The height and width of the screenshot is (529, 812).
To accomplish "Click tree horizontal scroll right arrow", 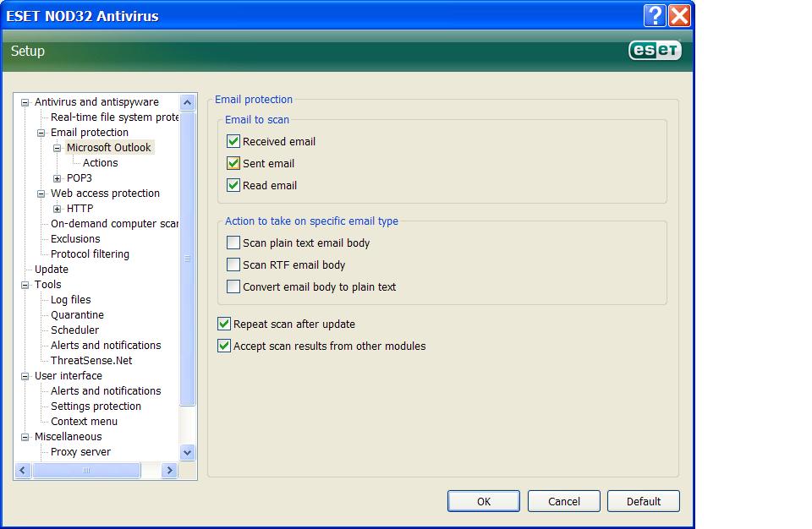I will point(169,471).
